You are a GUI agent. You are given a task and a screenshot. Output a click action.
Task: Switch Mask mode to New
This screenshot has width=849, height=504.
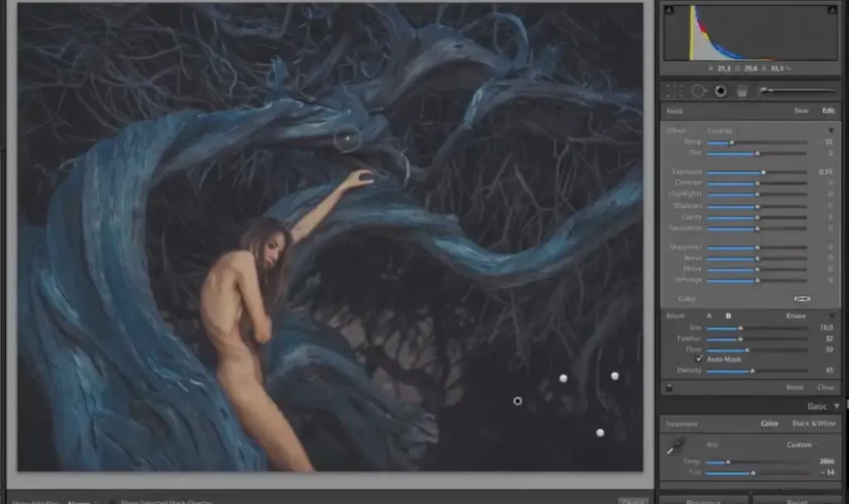click(801, 110)
